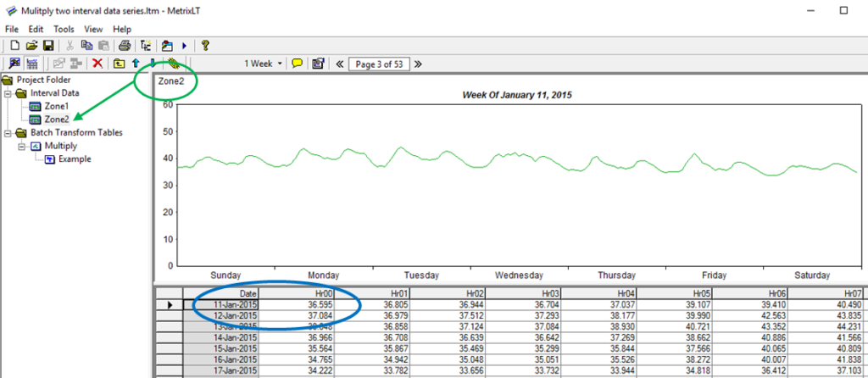Viewport: 868px width, 378px height.
Task: Click the yellow comment bubble icon
Action: coord(298,64)
